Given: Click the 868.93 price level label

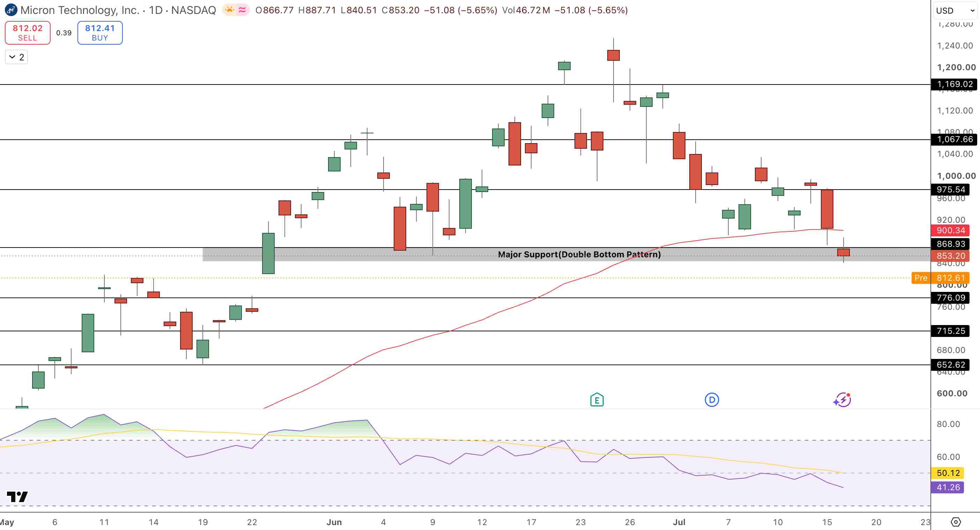Looking at the screenshot, I should point(950,244).
